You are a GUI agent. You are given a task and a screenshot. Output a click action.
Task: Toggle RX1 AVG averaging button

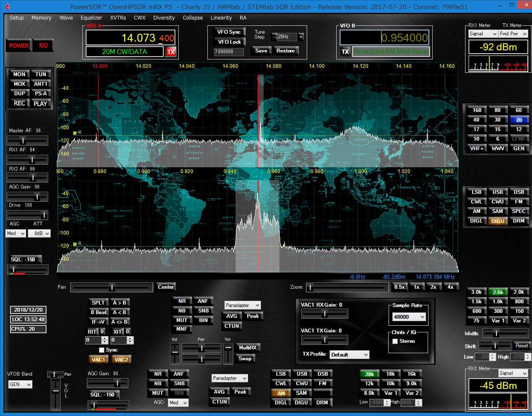pos(232,316)
